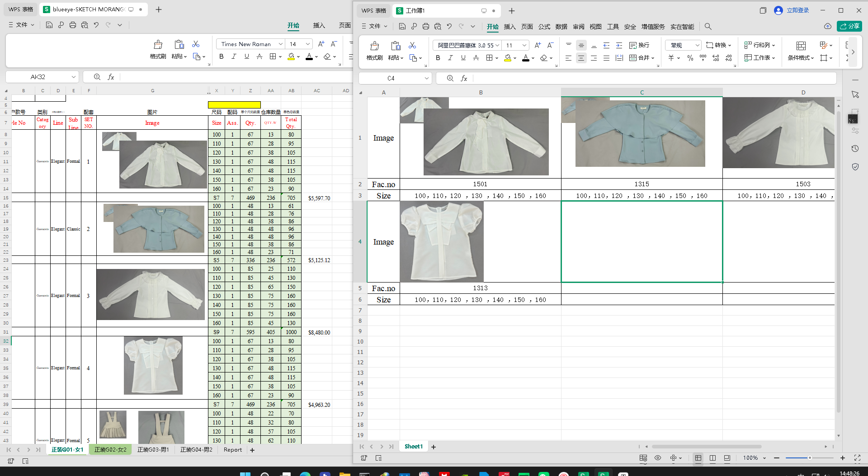Click the 换行 wrap text icon
Viewport: 868px width, 476px height.
pos(633,45)
